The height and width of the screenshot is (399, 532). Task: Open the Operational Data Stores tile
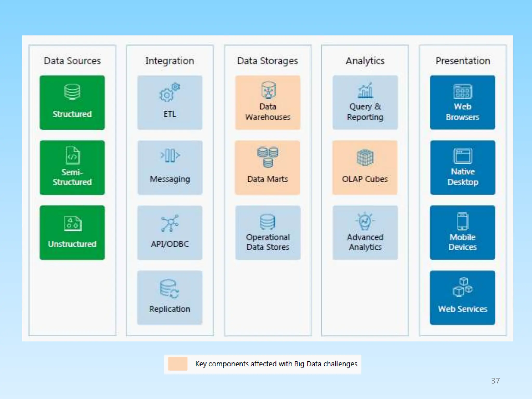(x=268, y=232)
